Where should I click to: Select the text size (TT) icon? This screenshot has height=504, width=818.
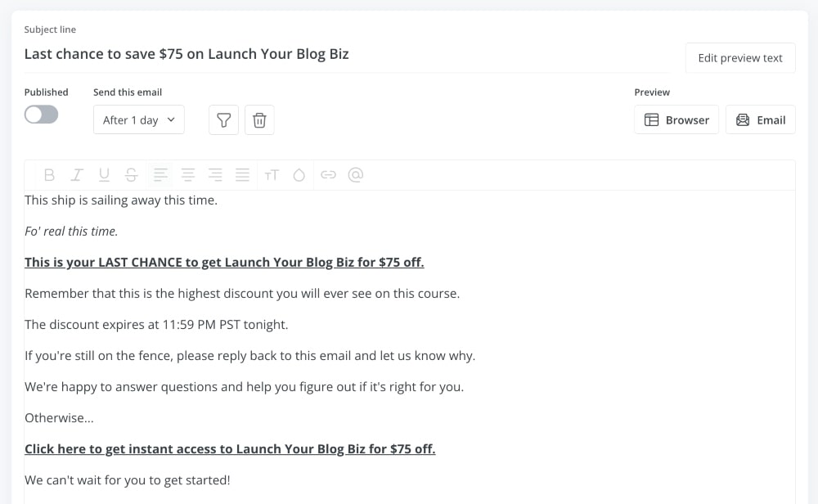click(x=272, y=174)
